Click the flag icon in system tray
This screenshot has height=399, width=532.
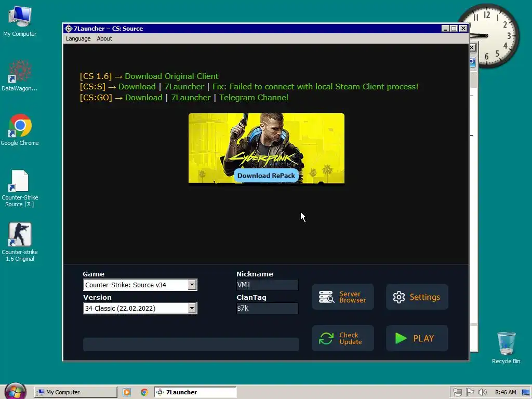point(470,392)
